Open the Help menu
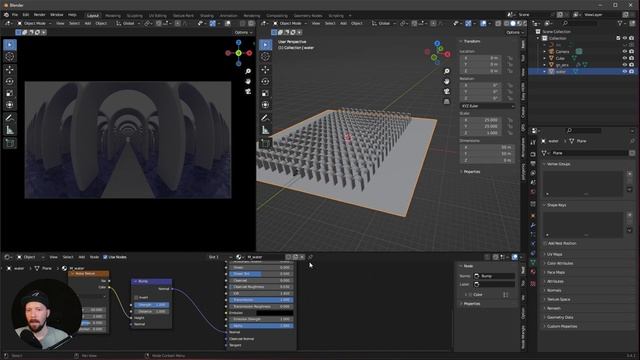 (x=72, y=15)
